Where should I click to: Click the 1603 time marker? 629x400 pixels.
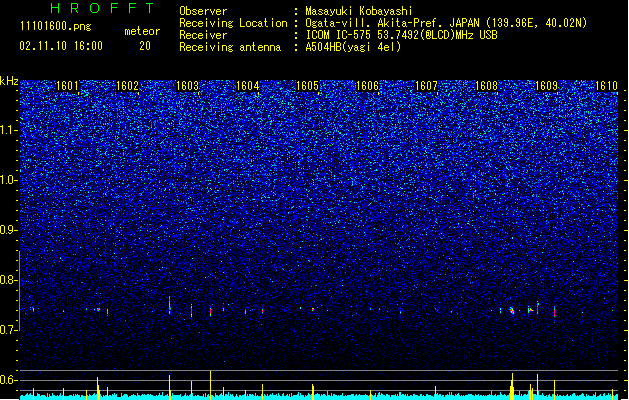tap(187, 86)
